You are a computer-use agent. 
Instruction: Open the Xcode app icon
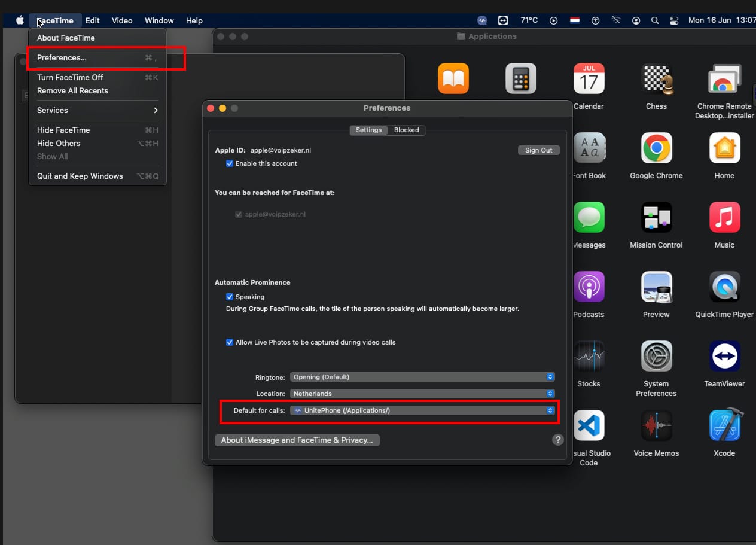725,424
